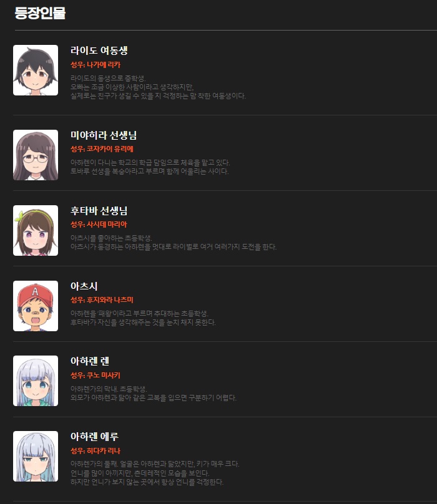This screenshot has width=437, height=504.
Task: Click the 아하렌 렌 name heading
Action: click(x=90, y=361)
